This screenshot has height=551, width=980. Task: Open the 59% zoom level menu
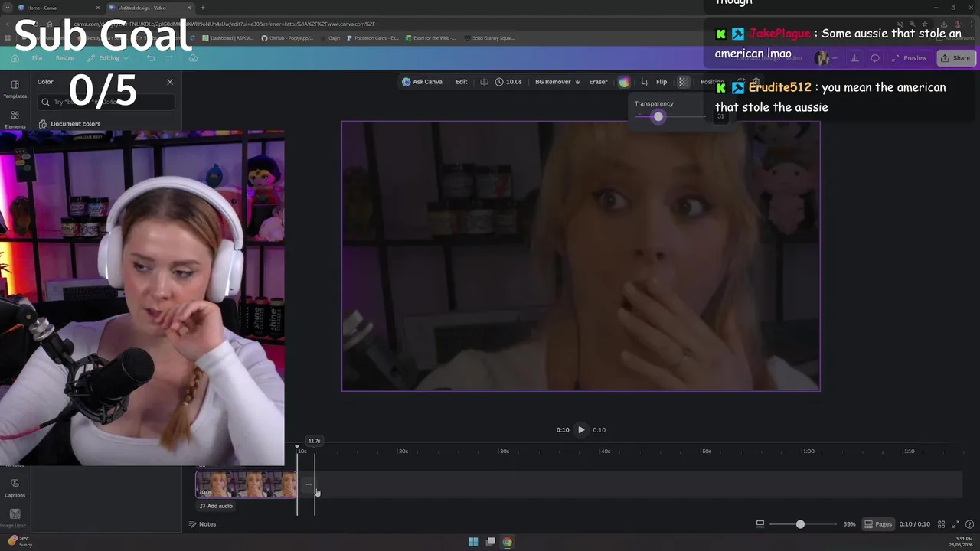(849, 524)
